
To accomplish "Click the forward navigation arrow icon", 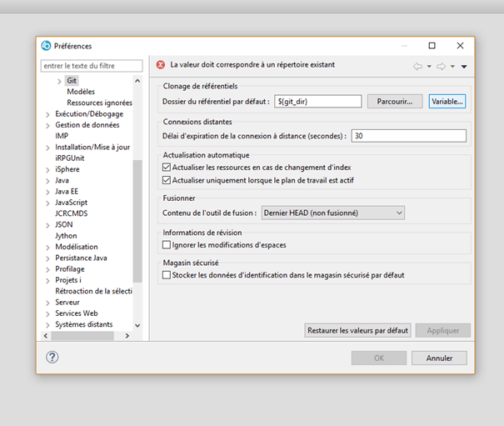I will pos(441,67).
